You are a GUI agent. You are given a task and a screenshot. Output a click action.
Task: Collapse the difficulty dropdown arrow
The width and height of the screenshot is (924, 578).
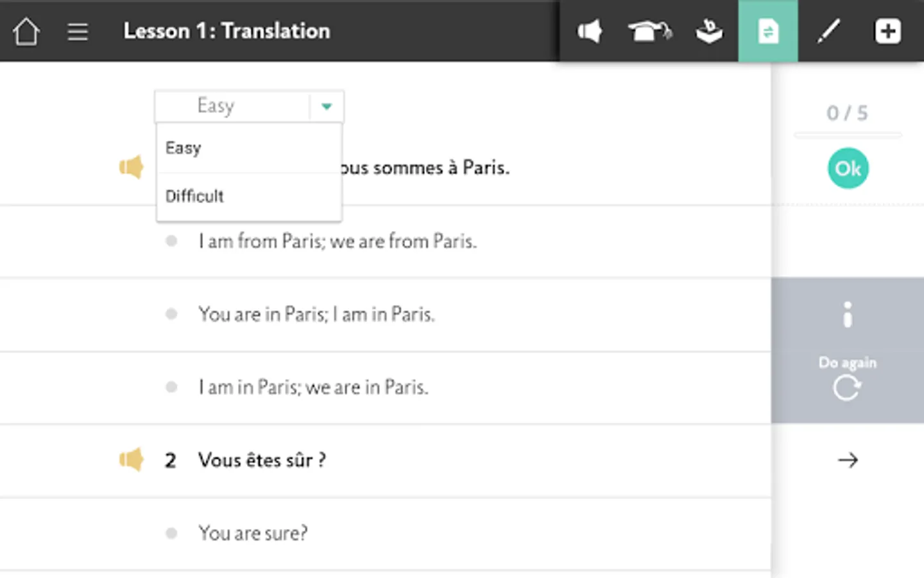click(327, 106)
